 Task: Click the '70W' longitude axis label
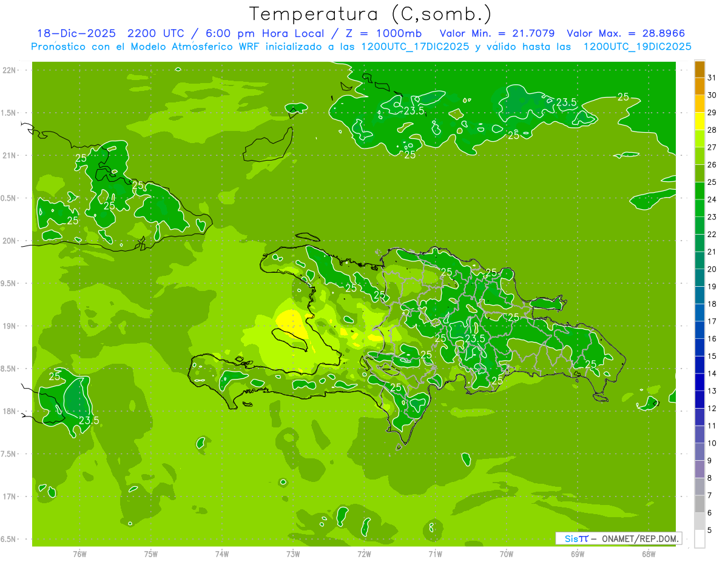click(506, 554)
